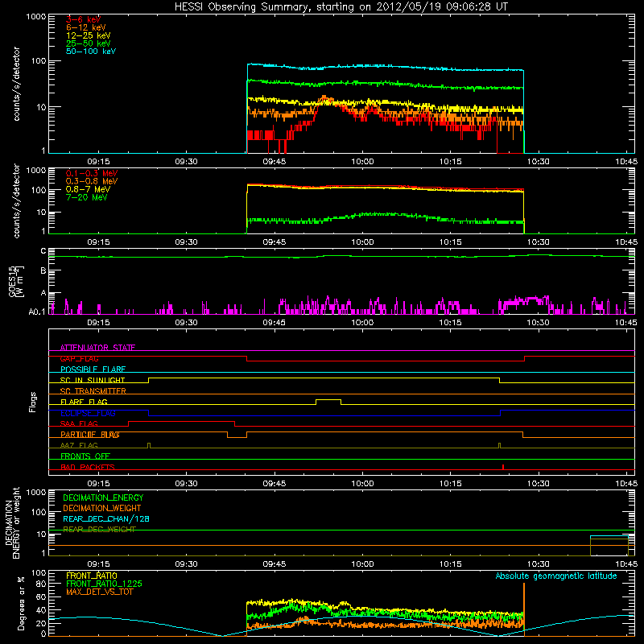
Task: Click the blue ECLIPSE_FLAG label
Action: tap(88, 413)
